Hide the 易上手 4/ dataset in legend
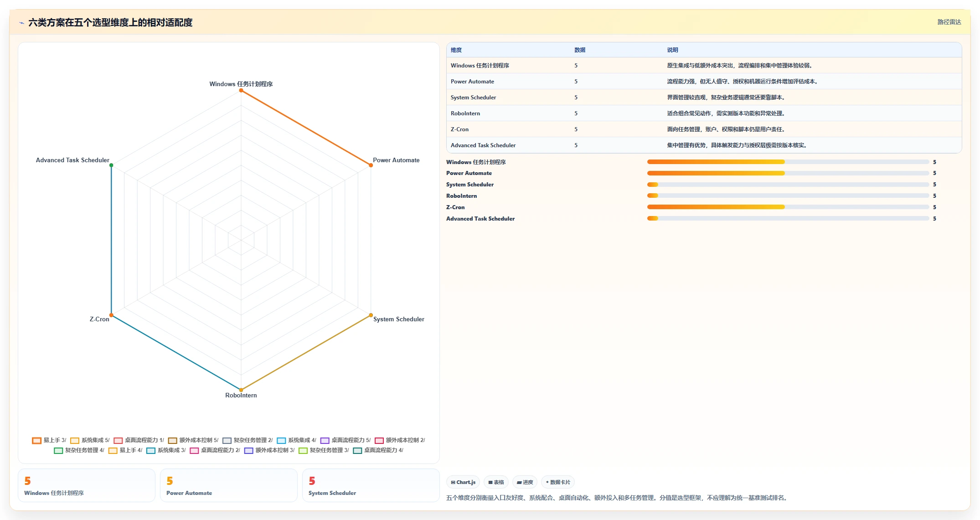This screenshot has height=520, width=980. [125, 450]
